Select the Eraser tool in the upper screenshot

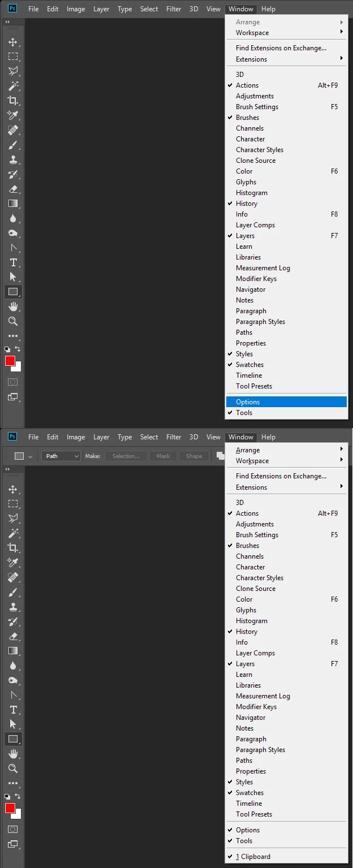tap(12, 189)
